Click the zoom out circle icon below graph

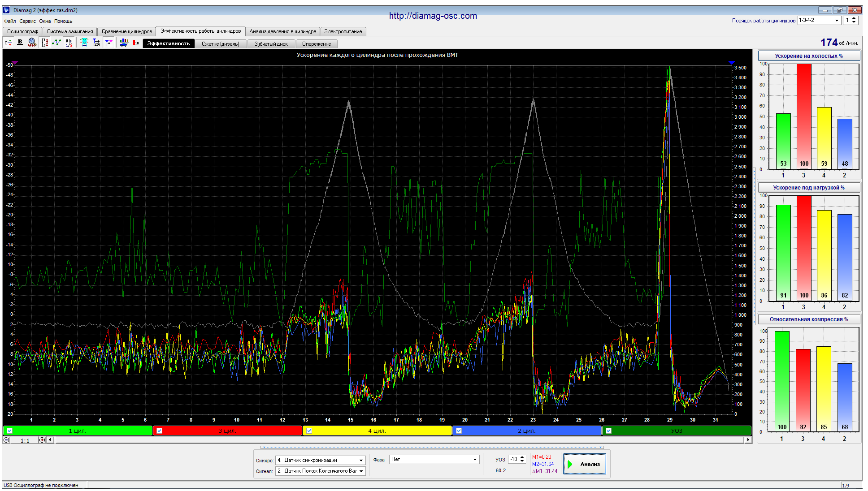6,440
